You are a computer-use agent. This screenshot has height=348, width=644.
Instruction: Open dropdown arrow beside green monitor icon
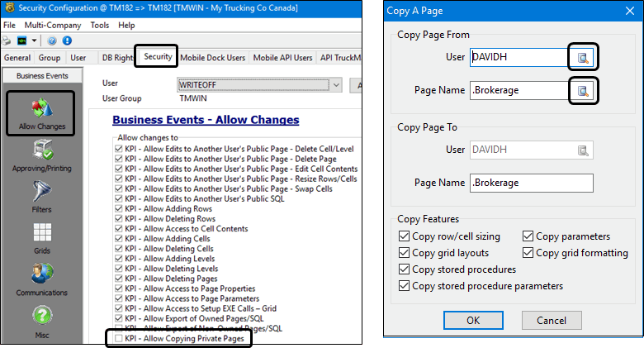[34, 41]
